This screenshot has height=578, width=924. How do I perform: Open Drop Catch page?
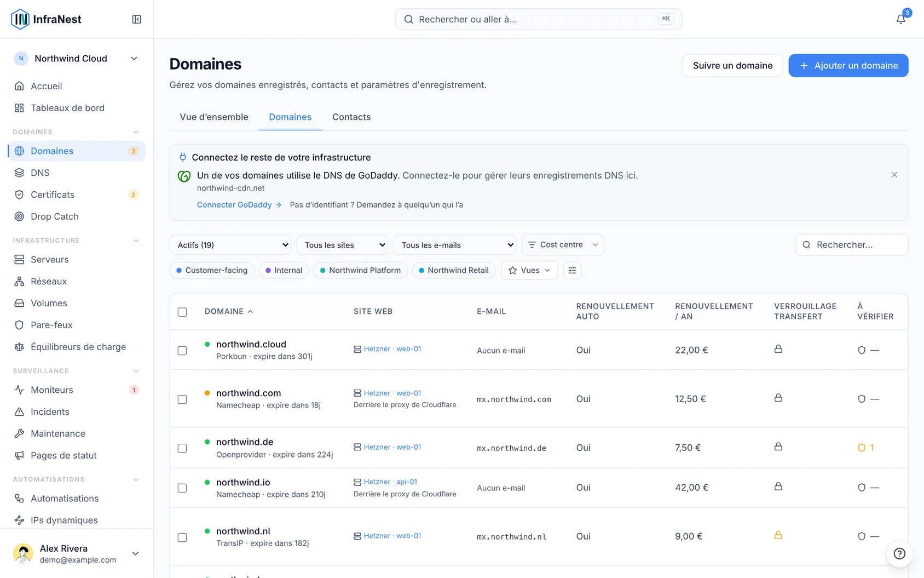77,216
